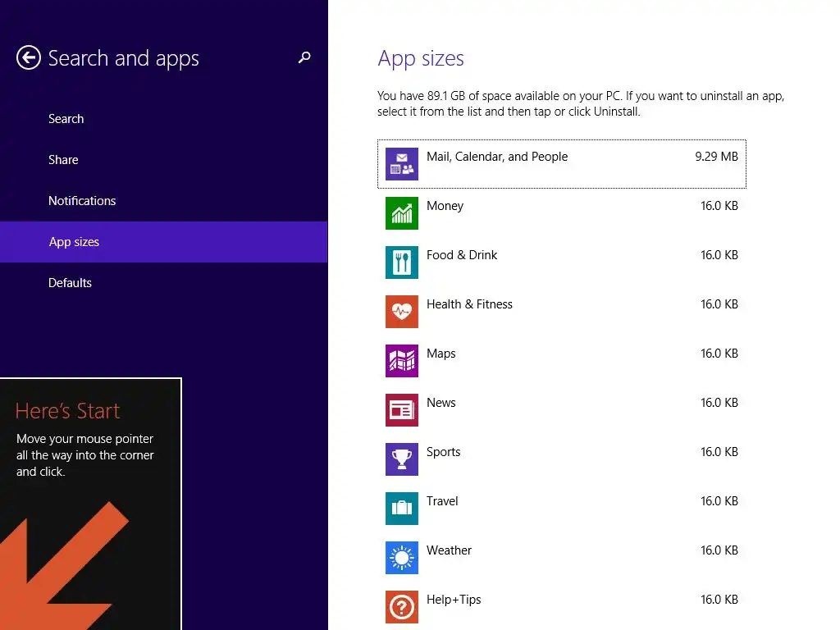Click the Help+Tips question mark icon
The image size is (840, 630).
402,608
